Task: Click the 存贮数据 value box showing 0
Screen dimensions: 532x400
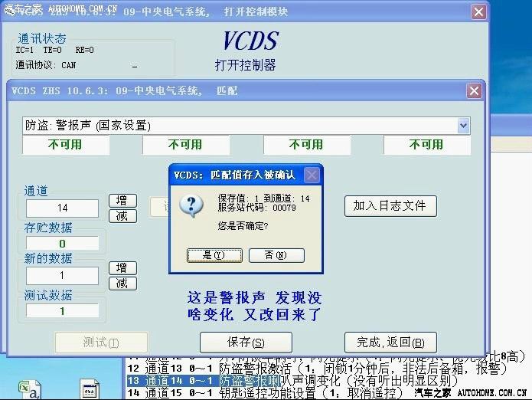Action: pyautogui.click(x=63, y=244)
